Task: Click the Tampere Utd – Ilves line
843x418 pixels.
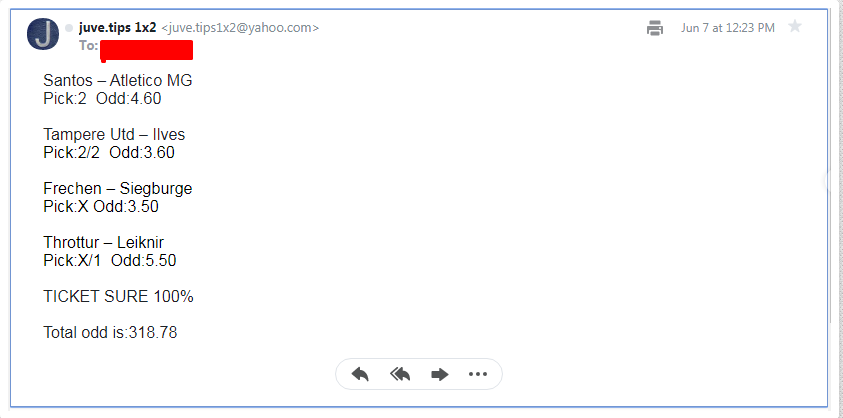Action: [114, 134]
